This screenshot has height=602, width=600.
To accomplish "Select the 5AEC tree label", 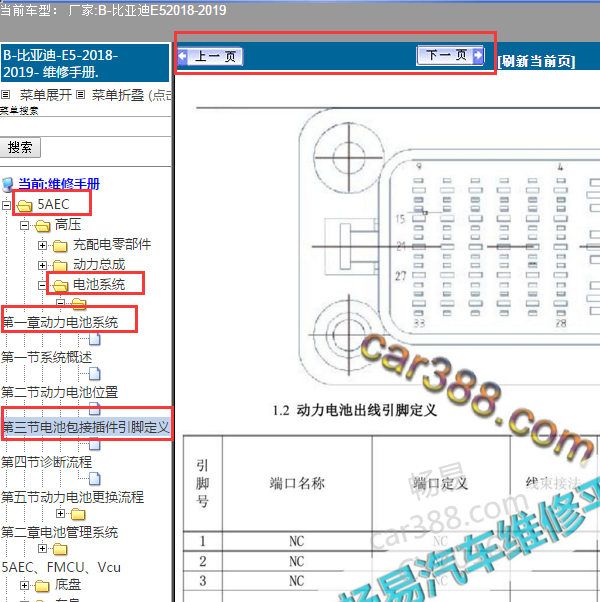I will [53, 204].
